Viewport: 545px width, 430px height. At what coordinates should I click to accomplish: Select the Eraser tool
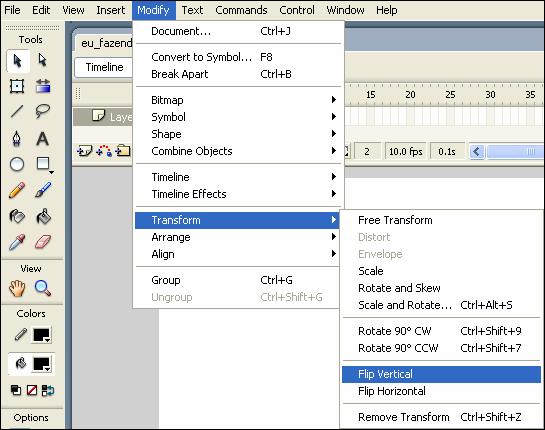click(x=43, y=242)
